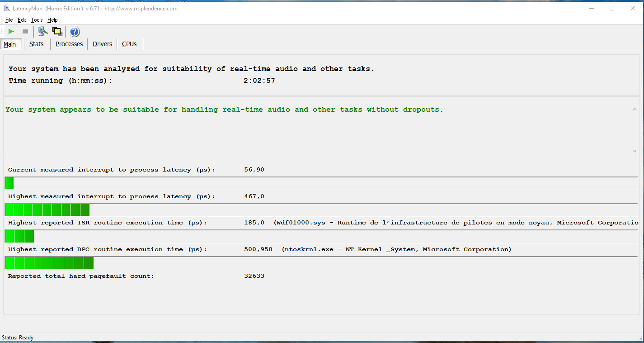Click the current latency value 56,90
This screenshot has width=644, height=343.
(x=254, y=170)
